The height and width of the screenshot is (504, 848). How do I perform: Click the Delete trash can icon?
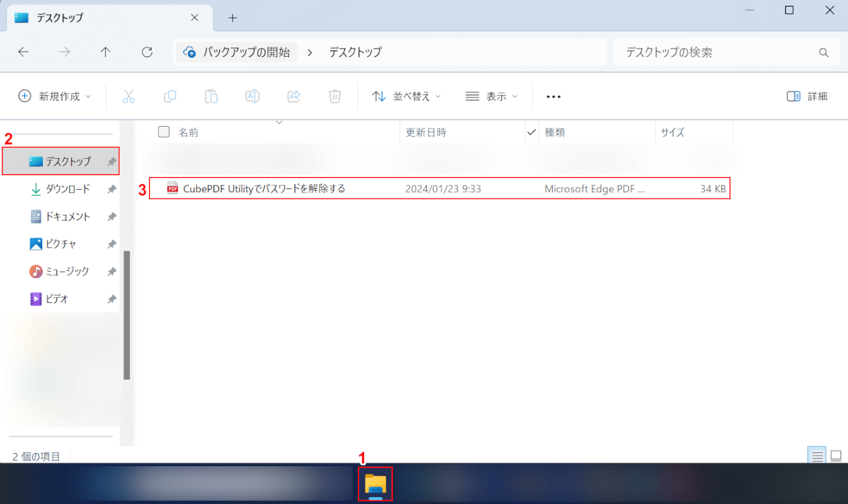click(x=335, y=96)
